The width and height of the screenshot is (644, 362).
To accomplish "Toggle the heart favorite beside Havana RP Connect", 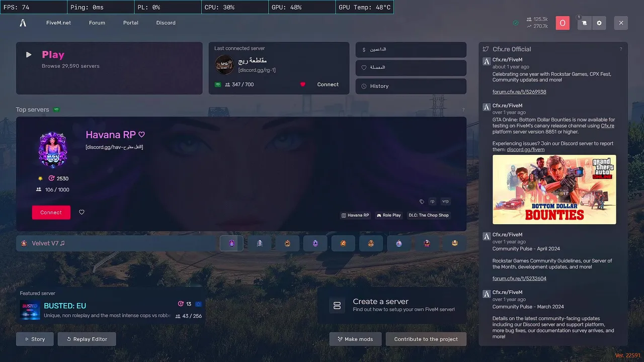I will click(82, 212).
